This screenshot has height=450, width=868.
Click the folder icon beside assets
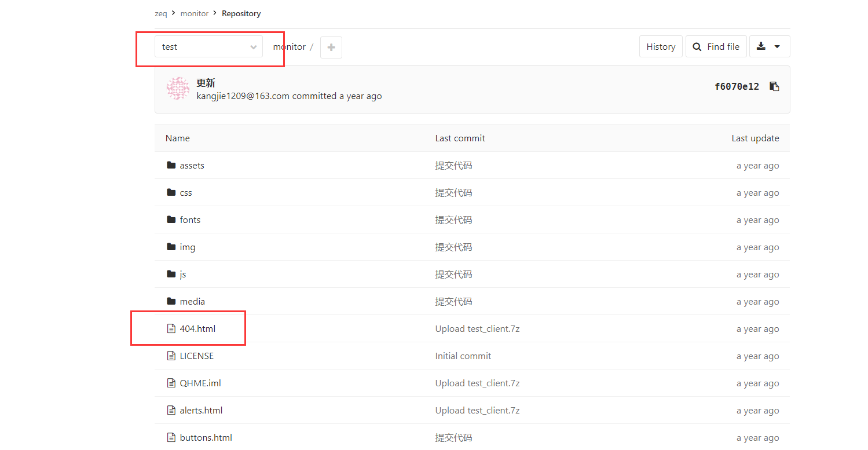click(x=170, y=165)
